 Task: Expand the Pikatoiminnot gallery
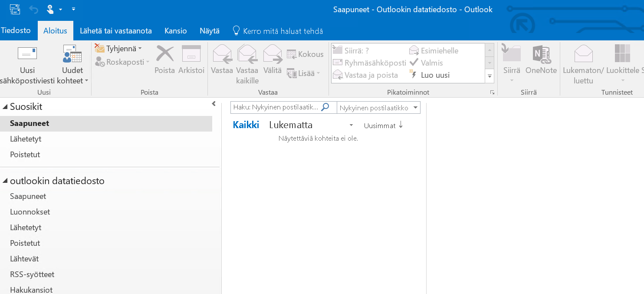click(490, 76)
